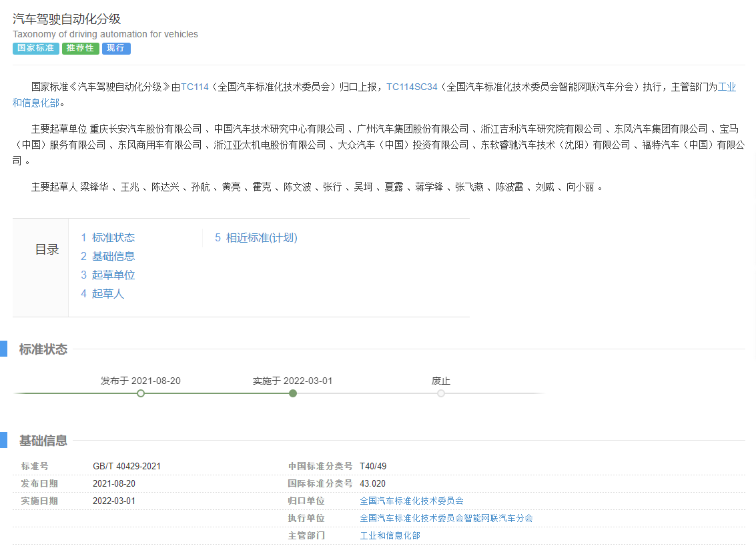Click the green 推荐性 tag badge
The width and height of the screenshot is (756, 546).
pos(80,49)
